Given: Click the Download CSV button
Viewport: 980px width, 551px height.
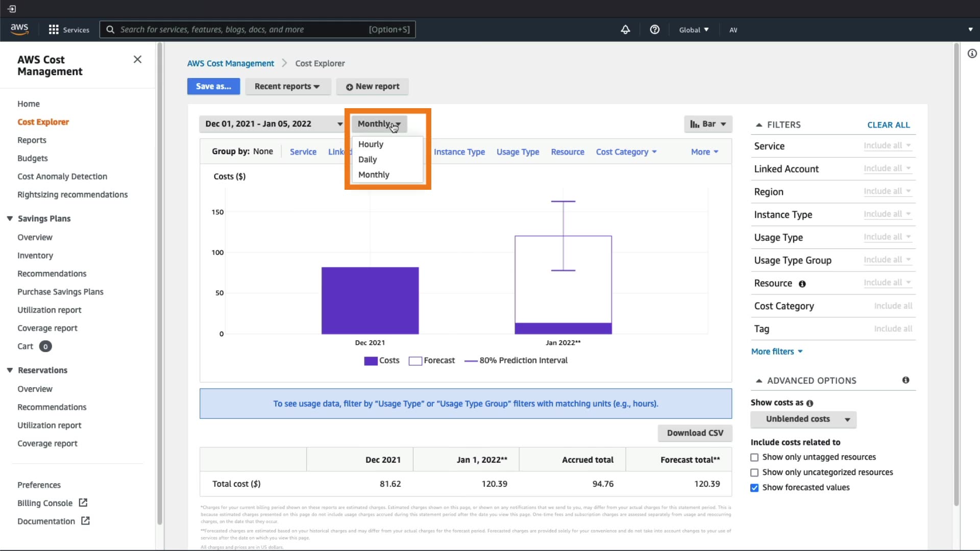Looking at the screenshot, I should (x=695, y=433).
